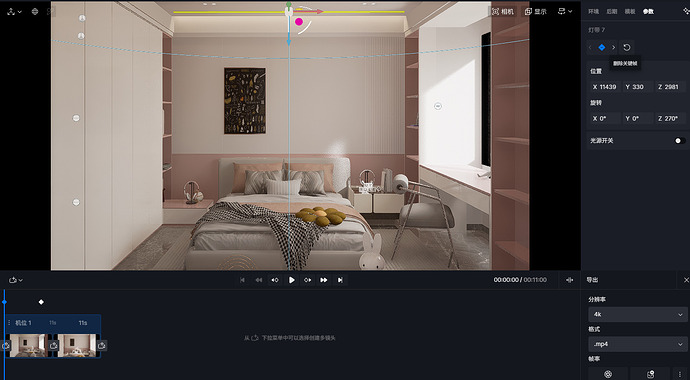Viewport: 690px width, 380px height.
Task: Toggle the blue diamond keyframe button
Action: [602, 48]
